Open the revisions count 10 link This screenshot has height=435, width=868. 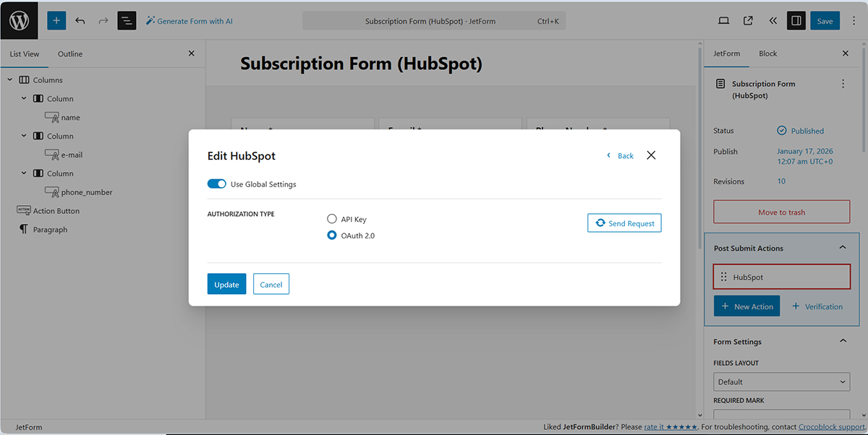pos(781,181)
